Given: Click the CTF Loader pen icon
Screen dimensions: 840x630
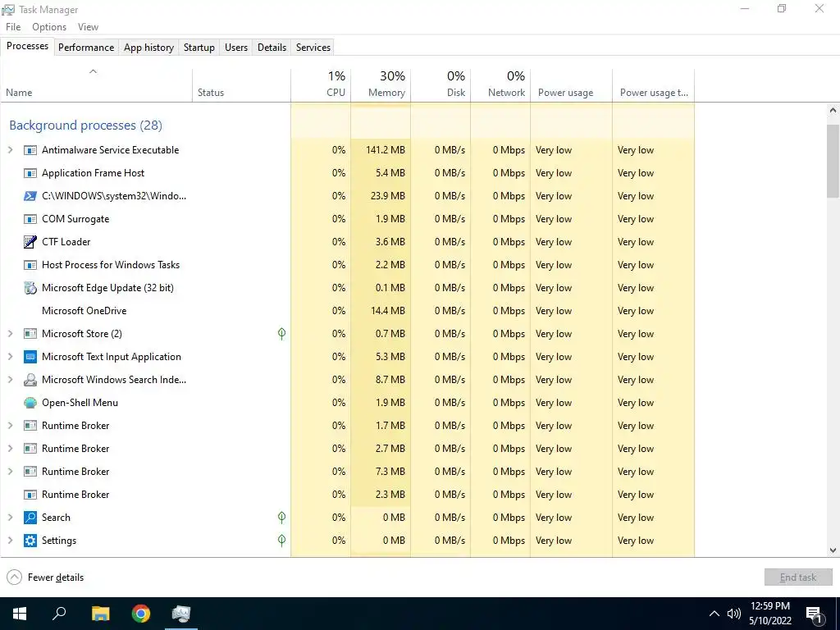Looking at the screenshot, I should 30,242.
